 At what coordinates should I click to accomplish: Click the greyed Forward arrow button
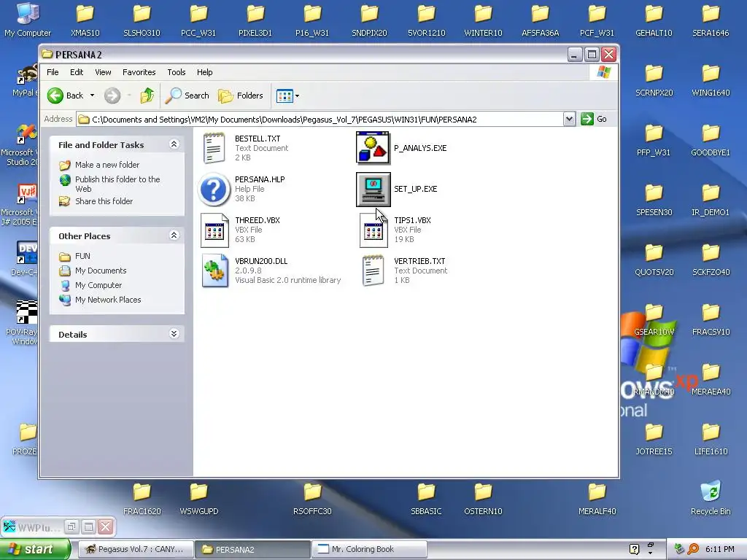(x=112, y=96)
